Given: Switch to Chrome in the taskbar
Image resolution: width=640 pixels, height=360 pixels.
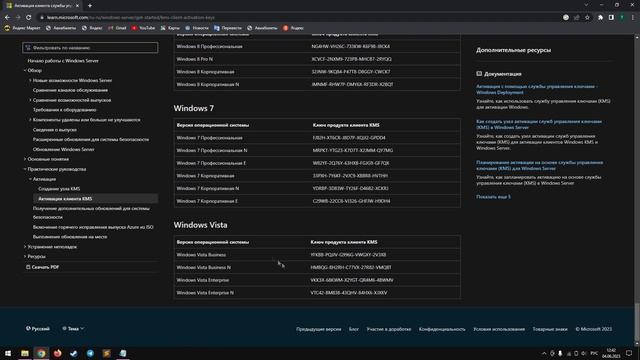Looking at the screenshot, I should [41, 353].
